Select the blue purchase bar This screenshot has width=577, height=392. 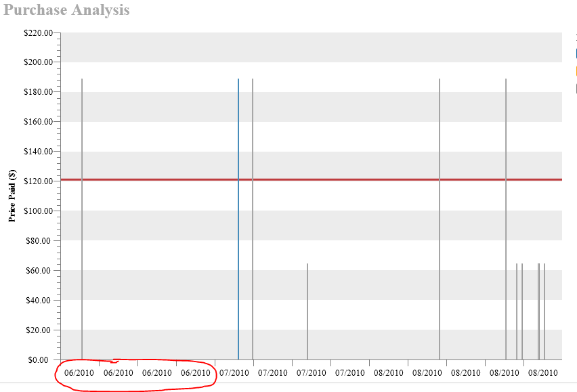(x=238, y=219)
